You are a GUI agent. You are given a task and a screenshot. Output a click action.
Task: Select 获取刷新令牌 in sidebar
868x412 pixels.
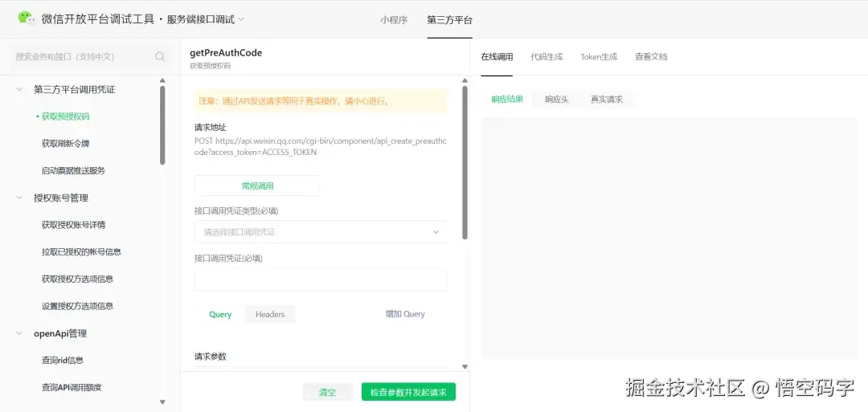(x=65, y=143)
